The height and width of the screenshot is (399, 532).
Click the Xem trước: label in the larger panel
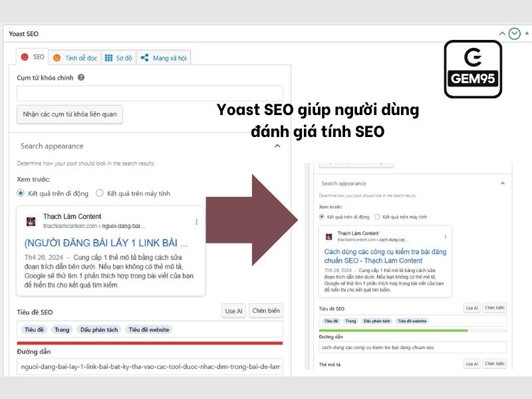[x=33, y=179]
